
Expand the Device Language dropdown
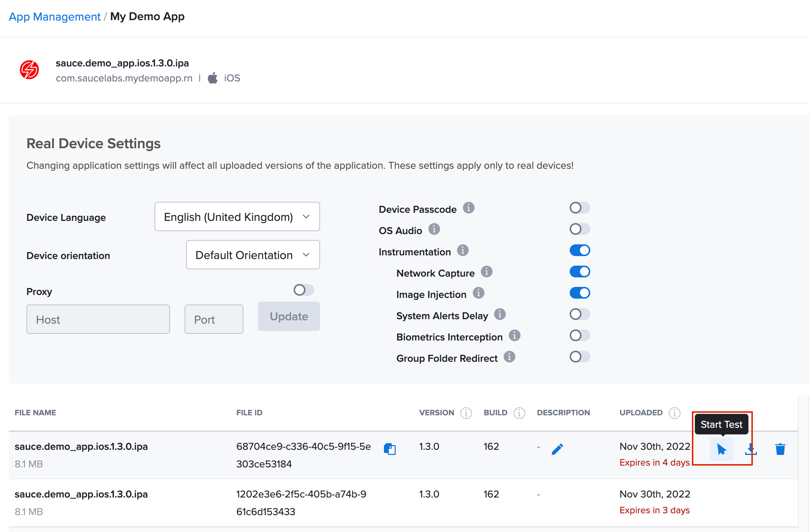point(237,216)
